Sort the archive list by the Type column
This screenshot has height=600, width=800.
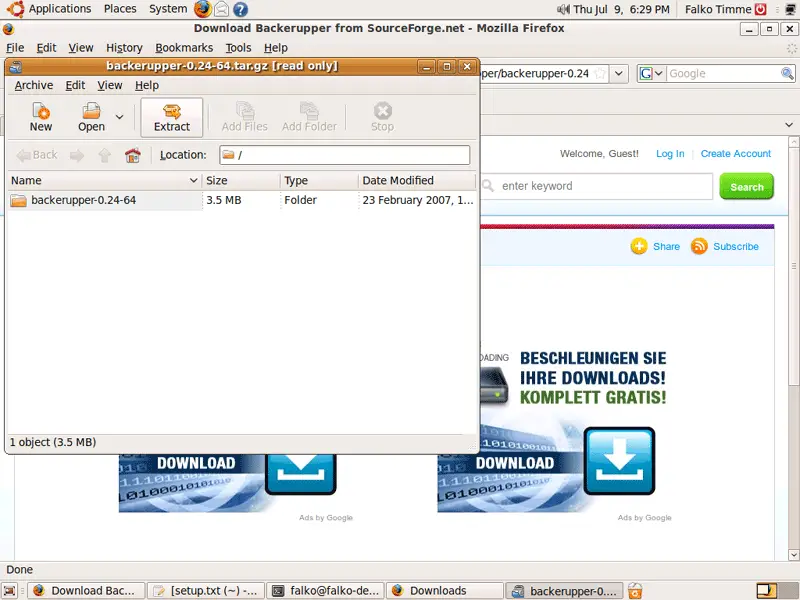319,181
